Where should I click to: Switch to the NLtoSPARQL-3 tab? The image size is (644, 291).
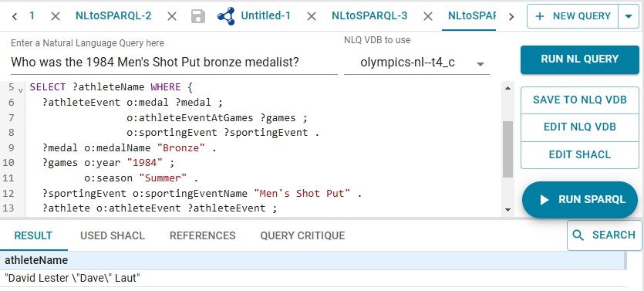point(369,16)
